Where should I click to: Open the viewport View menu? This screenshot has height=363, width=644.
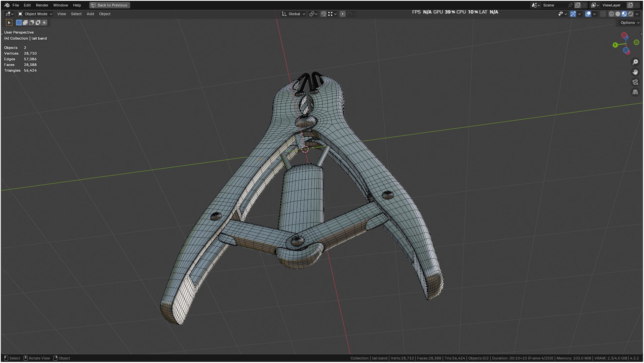tap(62, 14)
